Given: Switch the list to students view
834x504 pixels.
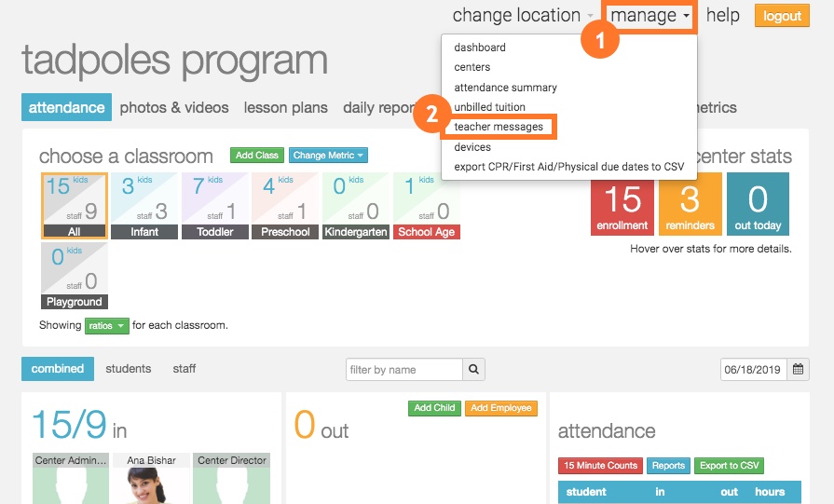Looking at the screenshot, I should click(129, 369).
